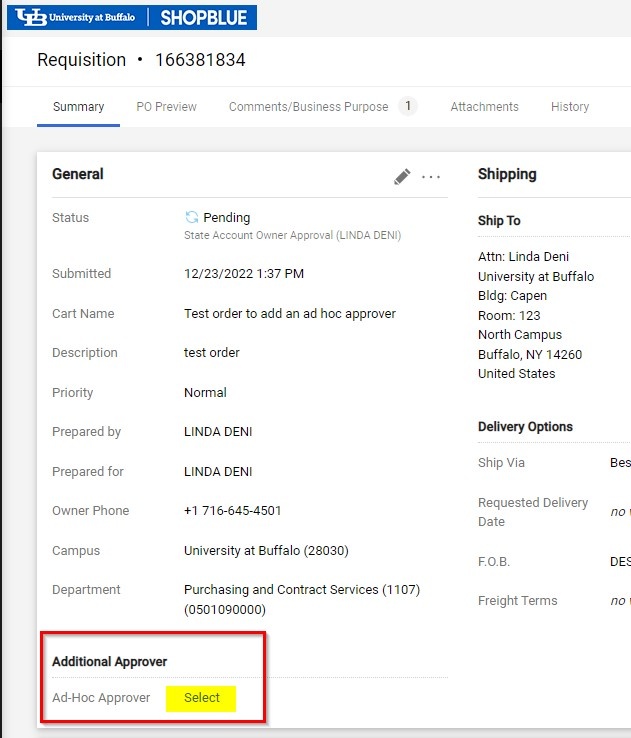
Task: Click the Additional Approver heading
Action: click(x=110, y=662)
